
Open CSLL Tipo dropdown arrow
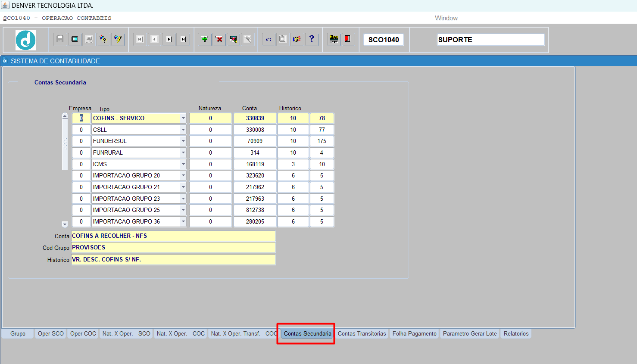click(183, 130)
